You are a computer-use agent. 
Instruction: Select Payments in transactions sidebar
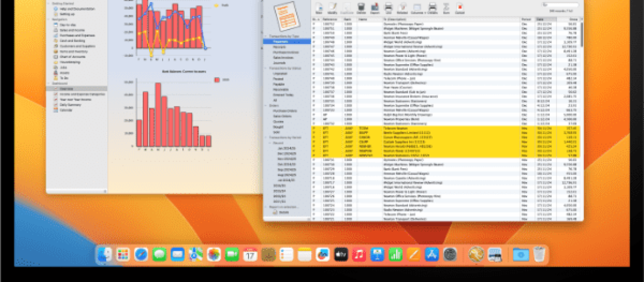(286, 41)
